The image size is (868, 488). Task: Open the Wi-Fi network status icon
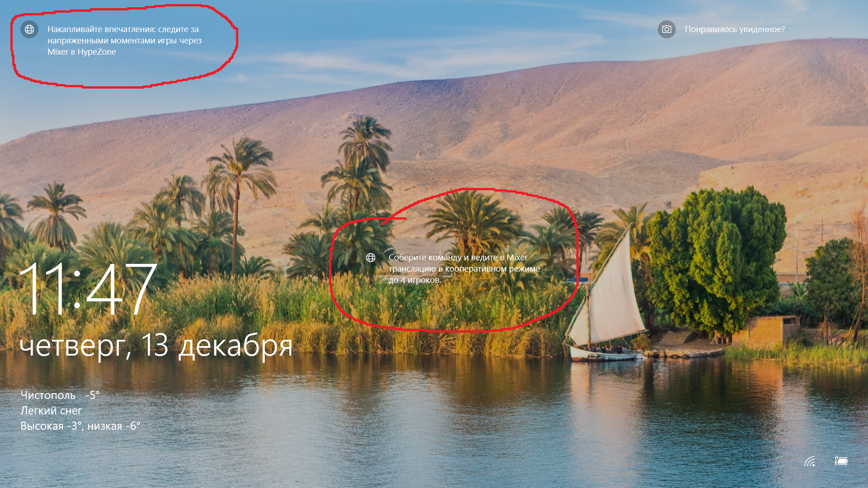(810, 461)
